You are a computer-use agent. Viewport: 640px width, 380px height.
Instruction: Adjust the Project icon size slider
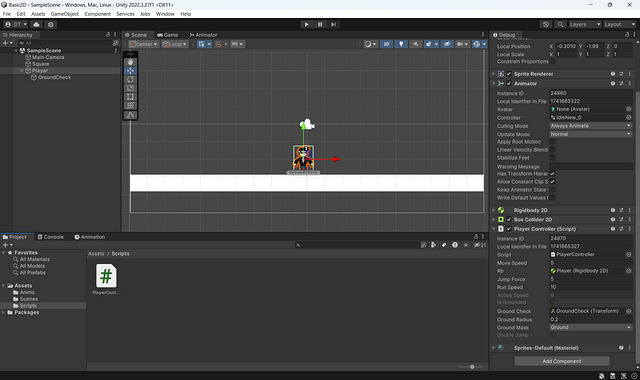[x=472, y=367]
